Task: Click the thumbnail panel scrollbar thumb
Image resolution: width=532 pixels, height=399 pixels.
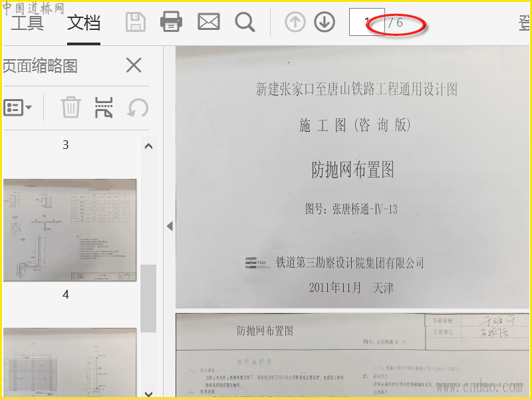Action: click(x=148, y=299)
